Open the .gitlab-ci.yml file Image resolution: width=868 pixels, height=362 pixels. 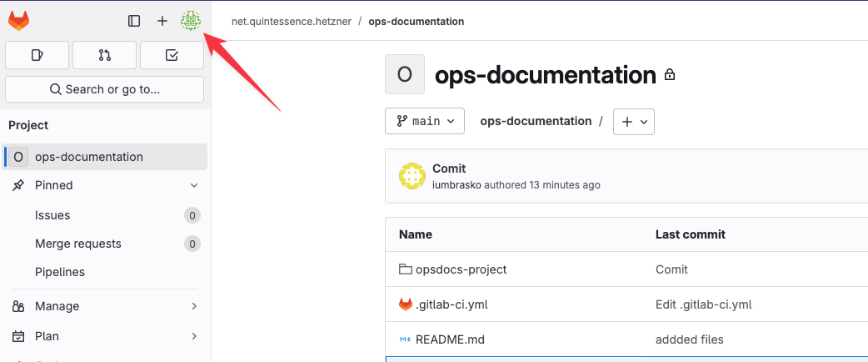point(451,304)
